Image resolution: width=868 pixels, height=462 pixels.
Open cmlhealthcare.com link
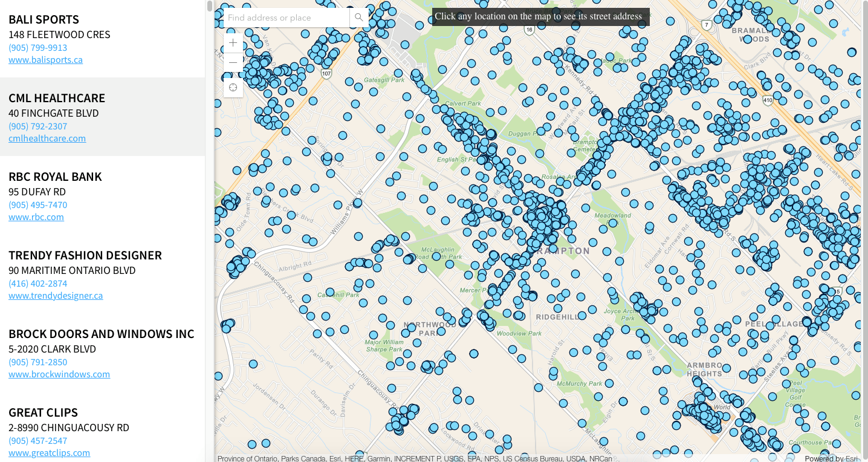click(x=47, y=138)
